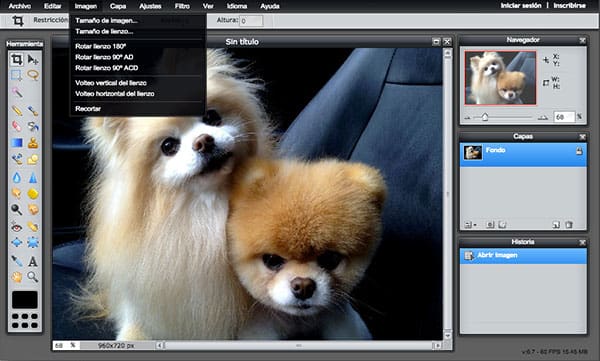Viewport: 600px width, 361px height.
Task: Open the Editar menu
Action: (x=52, y=6)
